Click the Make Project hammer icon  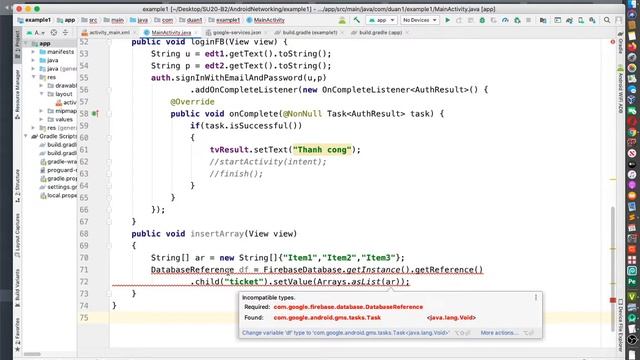tap(356, 20)
